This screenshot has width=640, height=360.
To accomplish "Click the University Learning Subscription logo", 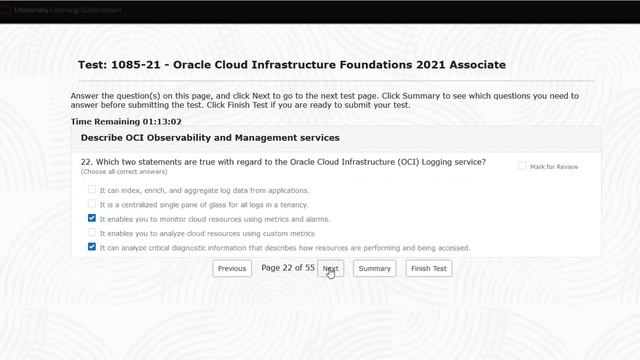I will coord(61,10).
